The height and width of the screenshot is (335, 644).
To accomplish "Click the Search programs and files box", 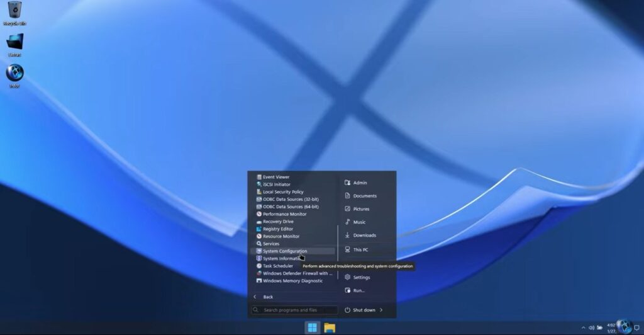I will tap(294, 310).
